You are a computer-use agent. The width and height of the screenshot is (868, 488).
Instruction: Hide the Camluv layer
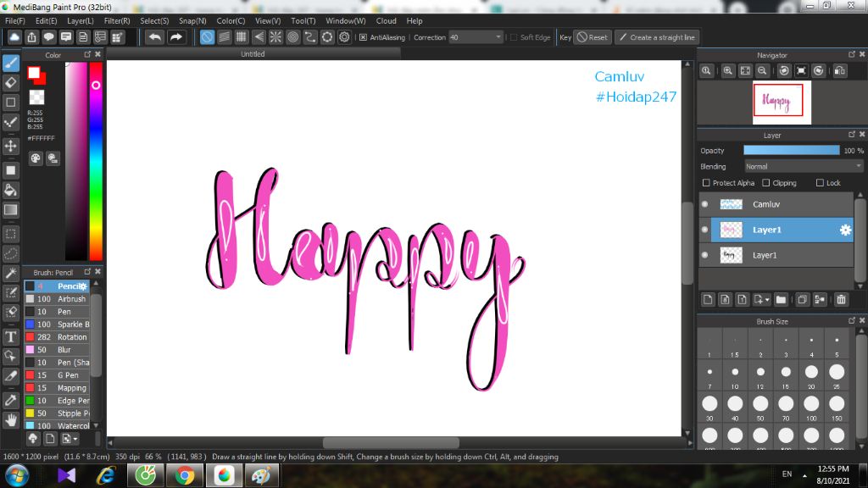[704, 204]
